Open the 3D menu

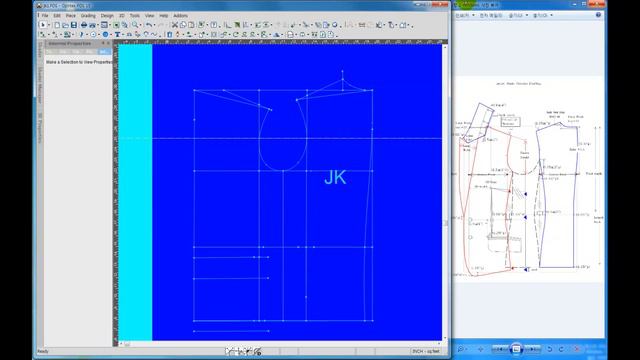[122, 16]
